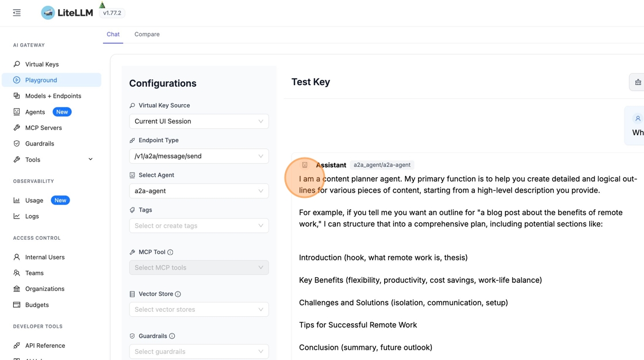Viewport: 644px width, 360px height.
Task: Select the Chat tab
Action: [x=113, y=35]
